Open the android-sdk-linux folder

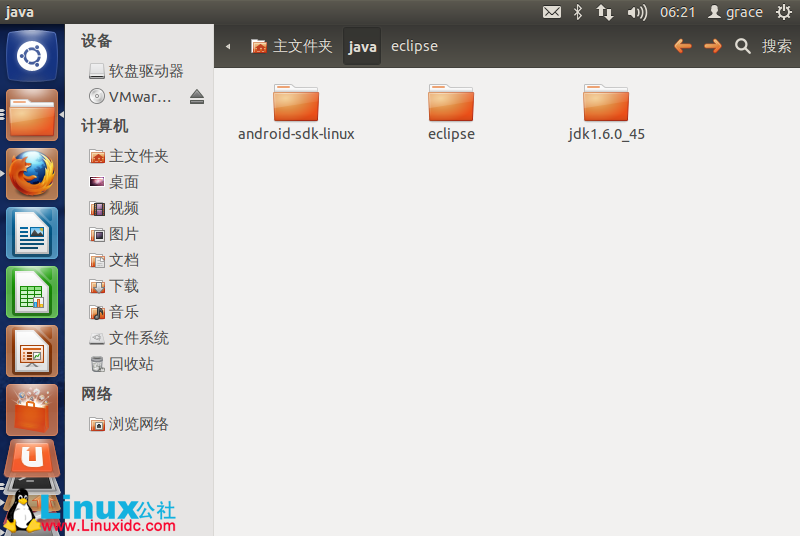296,104
